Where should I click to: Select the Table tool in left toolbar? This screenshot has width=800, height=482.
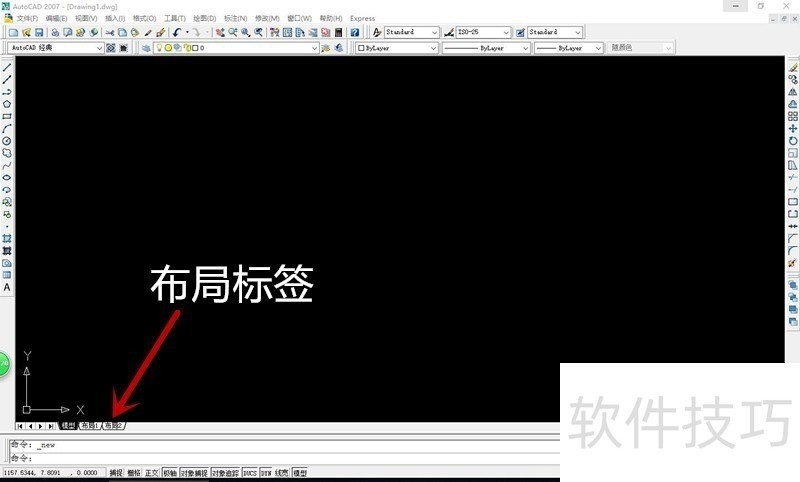tap(7, 275)
